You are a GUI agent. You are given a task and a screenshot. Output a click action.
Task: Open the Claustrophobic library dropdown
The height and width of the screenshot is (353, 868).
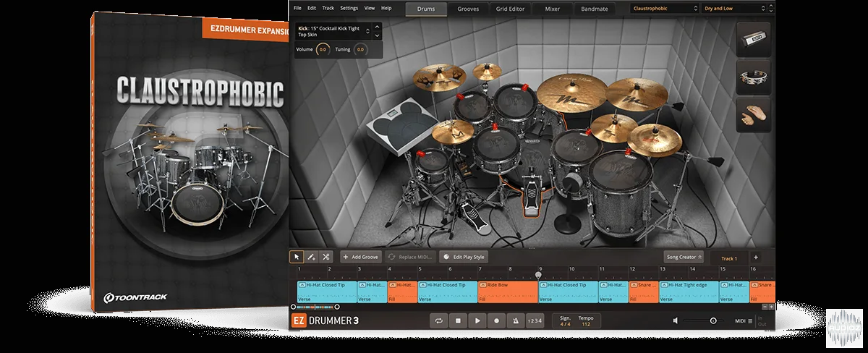click(664, 9)
